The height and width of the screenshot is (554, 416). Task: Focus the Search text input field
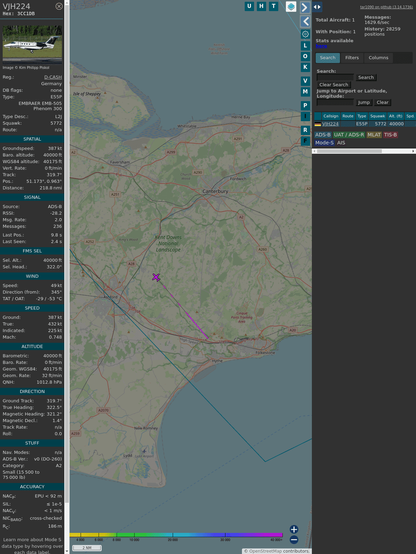335,77
